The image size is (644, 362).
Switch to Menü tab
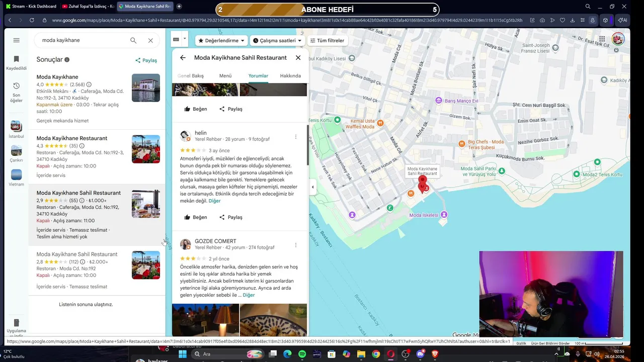coord(225,76)
